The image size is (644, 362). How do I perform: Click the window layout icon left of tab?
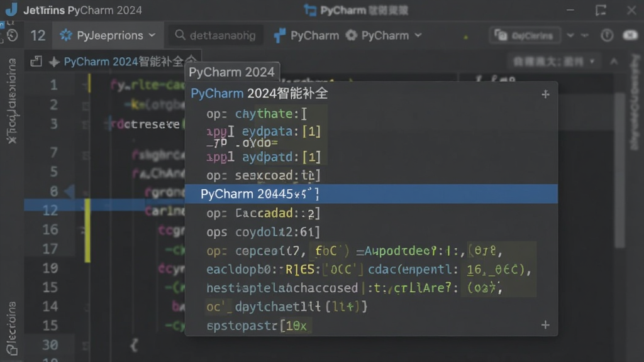pos(36,62)
